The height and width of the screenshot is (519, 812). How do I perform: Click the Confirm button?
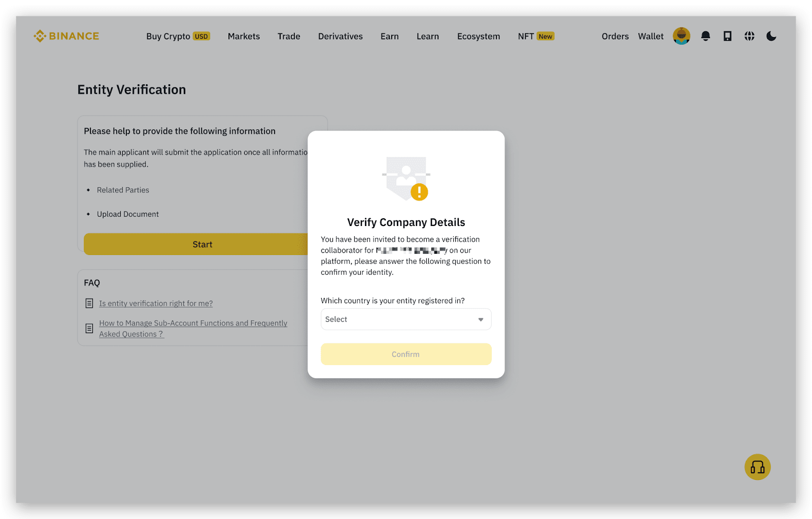coord(405,354)
